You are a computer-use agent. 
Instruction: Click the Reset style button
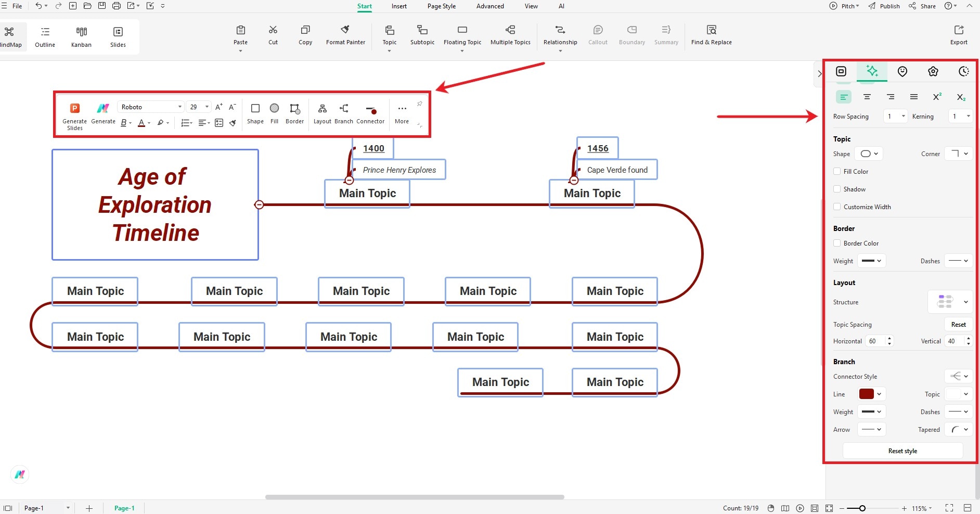902,451
